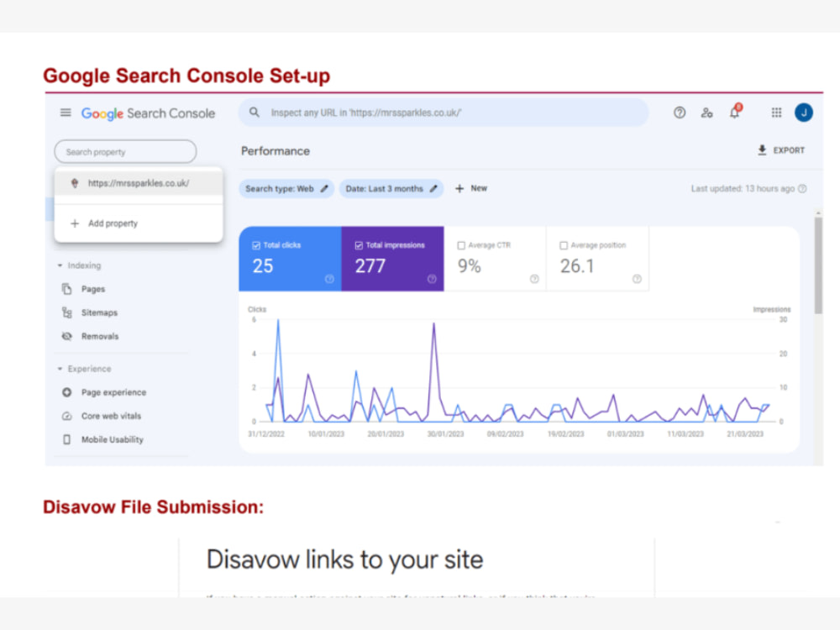This screenshot has height=630, width=840.
Task: Select the Total clicks metric card
Action: pos(290,259)
